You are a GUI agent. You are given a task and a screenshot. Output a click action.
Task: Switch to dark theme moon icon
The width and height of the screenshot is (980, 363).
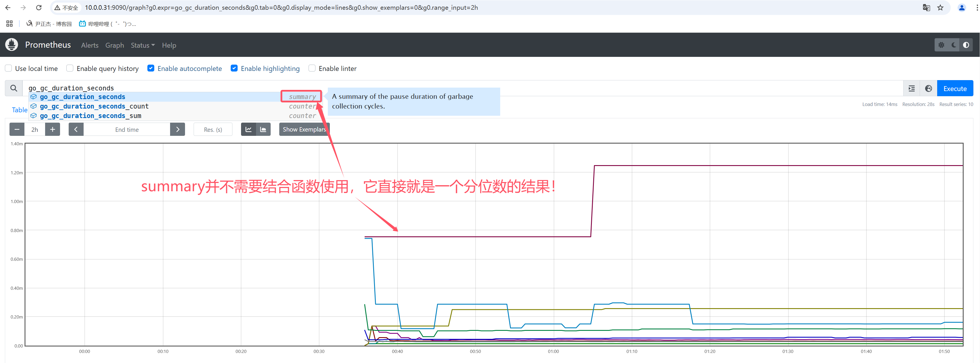pos(954,45)
